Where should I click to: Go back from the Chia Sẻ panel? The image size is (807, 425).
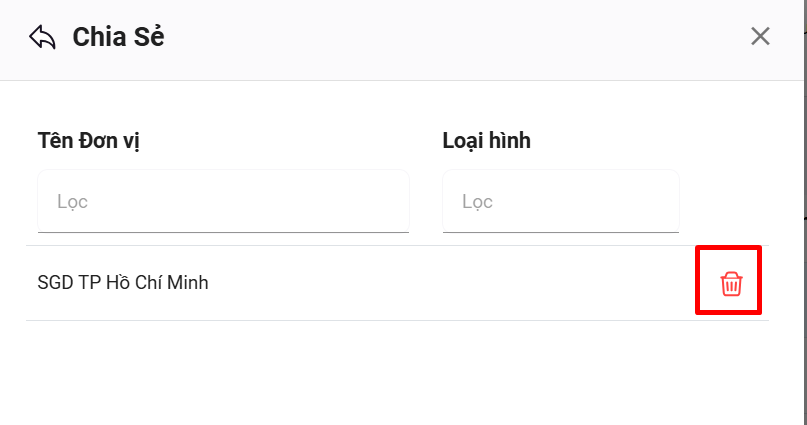(42, 38)
